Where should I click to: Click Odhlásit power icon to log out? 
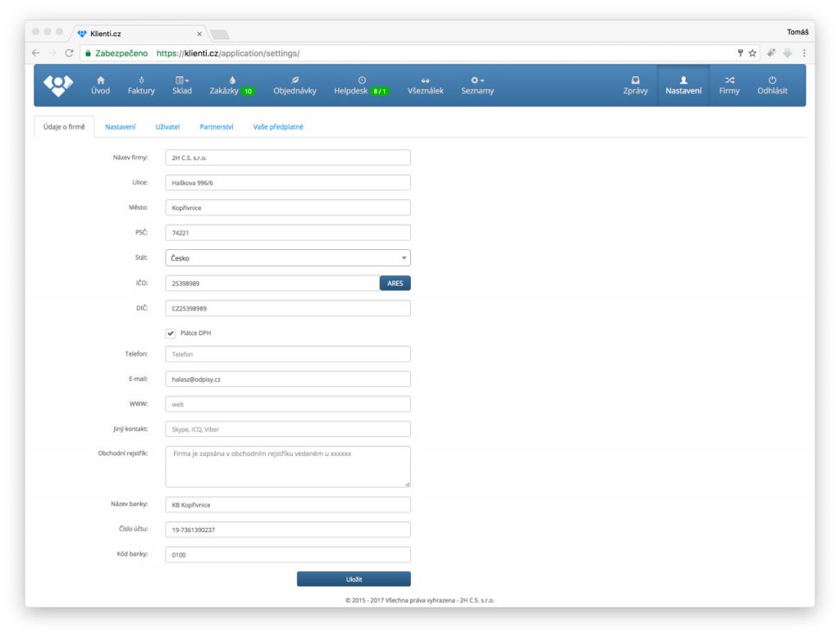(772, 85)
